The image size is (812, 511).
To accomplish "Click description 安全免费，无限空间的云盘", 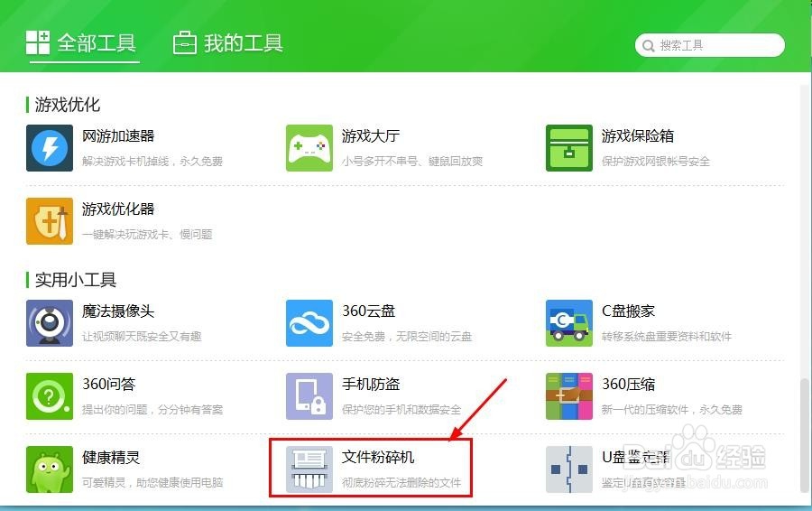I will click(407, 337).
